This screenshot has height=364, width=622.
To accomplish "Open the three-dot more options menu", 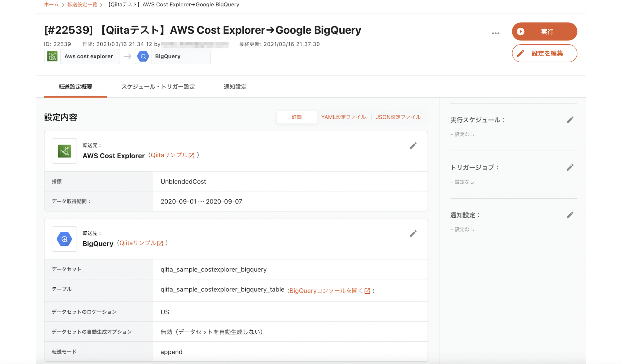I will 495,33.
